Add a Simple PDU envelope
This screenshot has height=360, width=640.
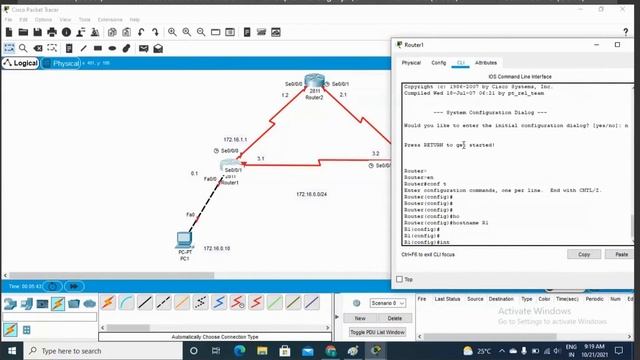tap(143, 49)
